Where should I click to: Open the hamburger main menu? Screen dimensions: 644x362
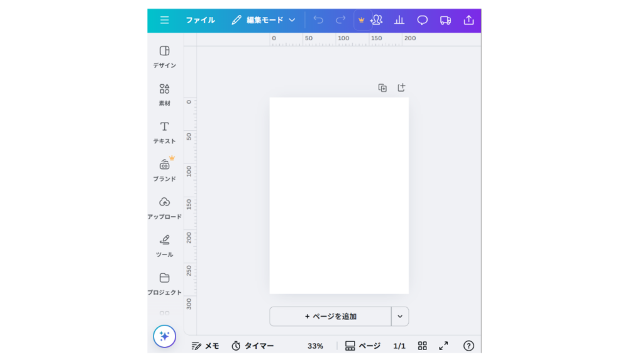coord(164,20)
